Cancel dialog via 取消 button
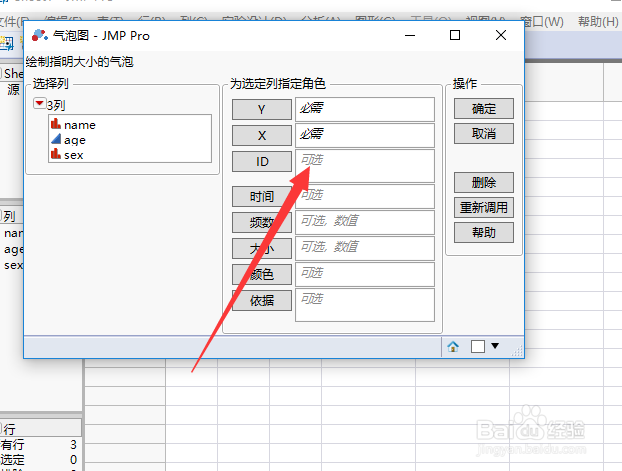 click(x=484, y=134)
